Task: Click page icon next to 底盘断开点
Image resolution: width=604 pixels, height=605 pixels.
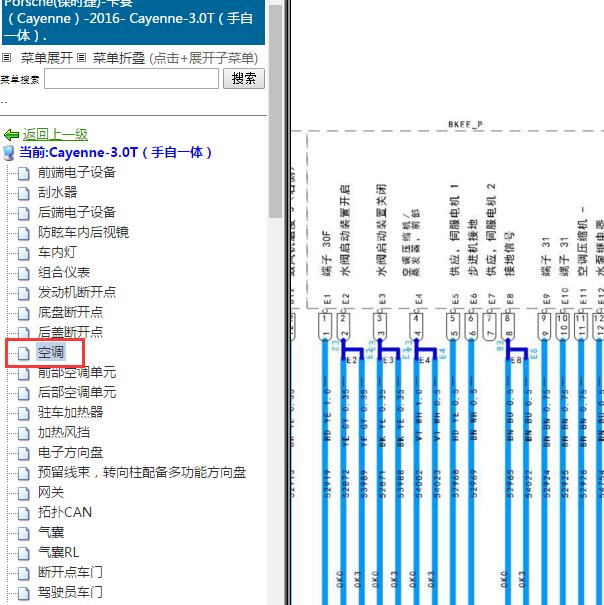Action: [x=24, y=313]
